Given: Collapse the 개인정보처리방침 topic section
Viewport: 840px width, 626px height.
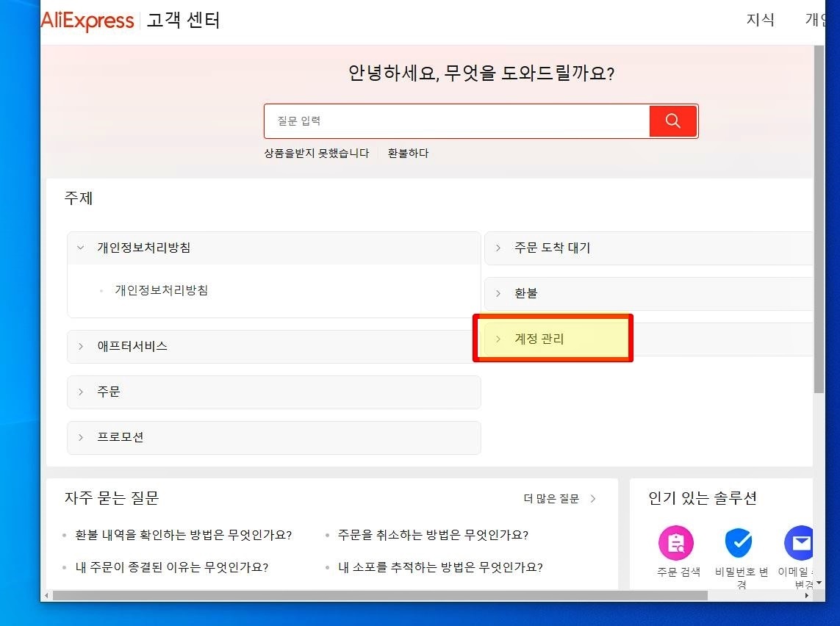Looking at the screenshot, I should tap(273, 248).
